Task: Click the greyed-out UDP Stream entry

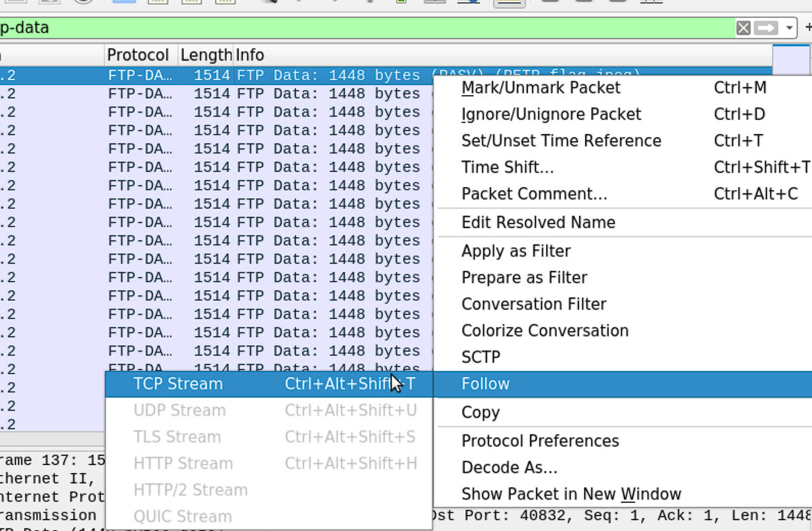Action: pyautogui.click(x=269, y=411)
